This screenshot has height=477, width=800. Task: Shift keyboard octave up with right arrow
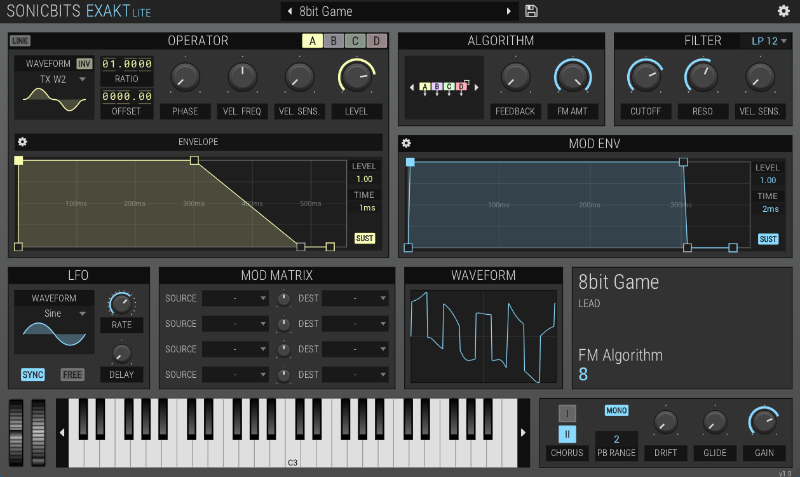[522, 432]
